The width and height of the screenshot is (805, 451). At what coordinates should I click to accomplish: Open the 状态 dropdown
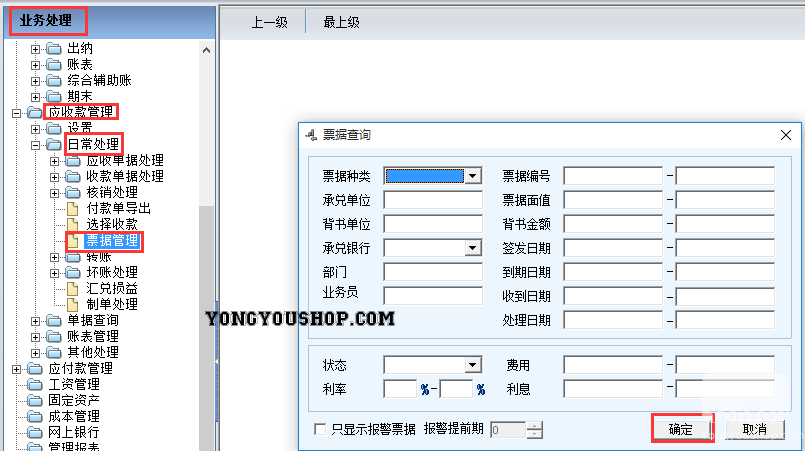click(473, 365)
